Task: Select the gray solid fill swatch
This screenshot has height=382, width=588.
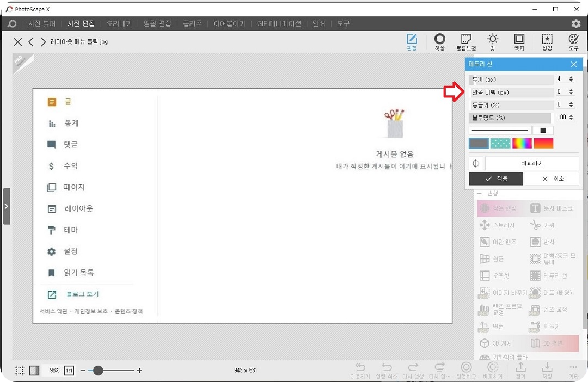Action: 479,143
